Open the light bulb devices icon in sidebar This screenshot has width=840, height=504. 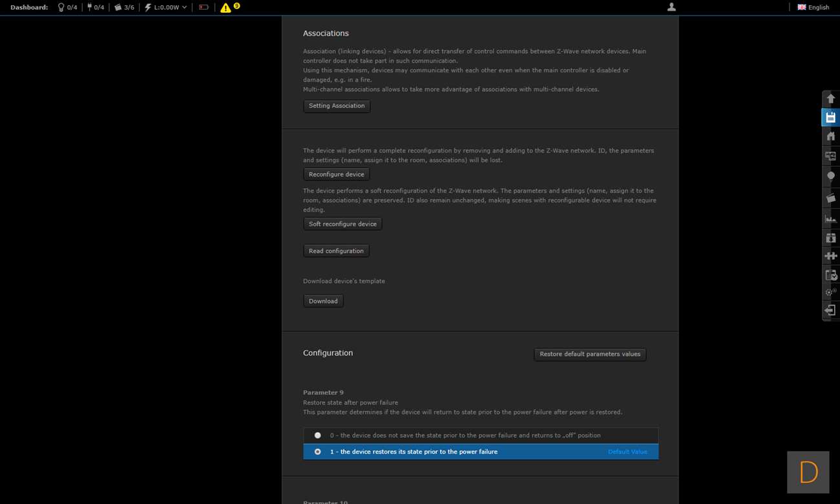(x=830, y=176)
